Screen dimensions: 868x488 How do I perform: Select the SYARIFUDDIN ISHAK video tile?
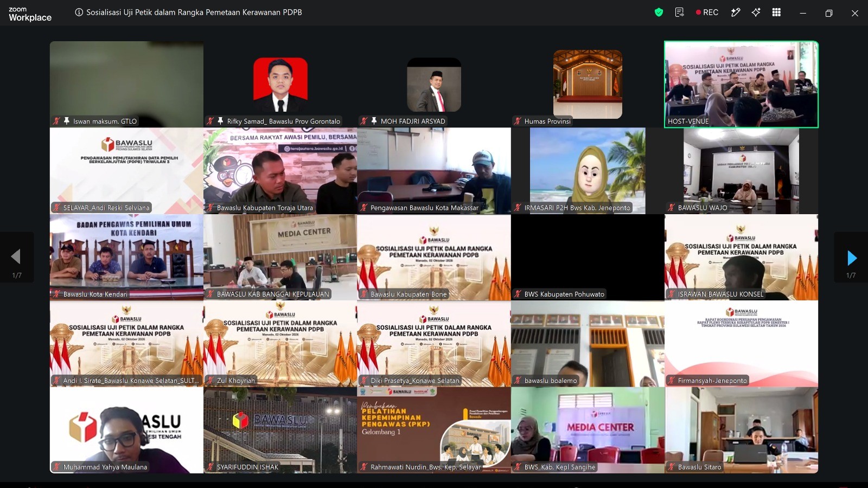click(x=280, y=430)
